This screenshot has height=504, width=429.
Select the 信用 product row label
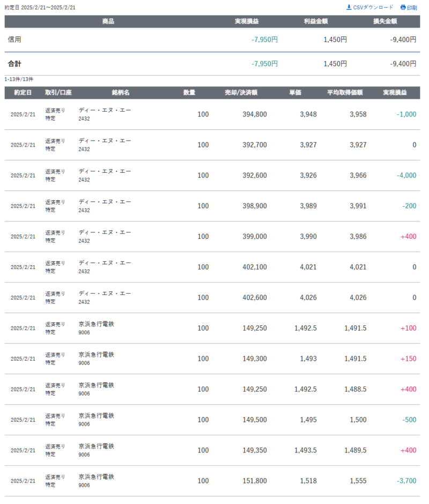coord(15,40)
